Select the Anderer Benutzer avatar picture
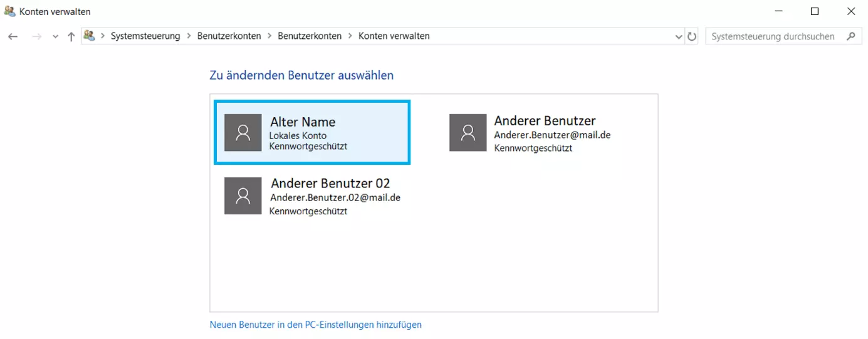This screenshot has width=868, height=339. point(468,132)
